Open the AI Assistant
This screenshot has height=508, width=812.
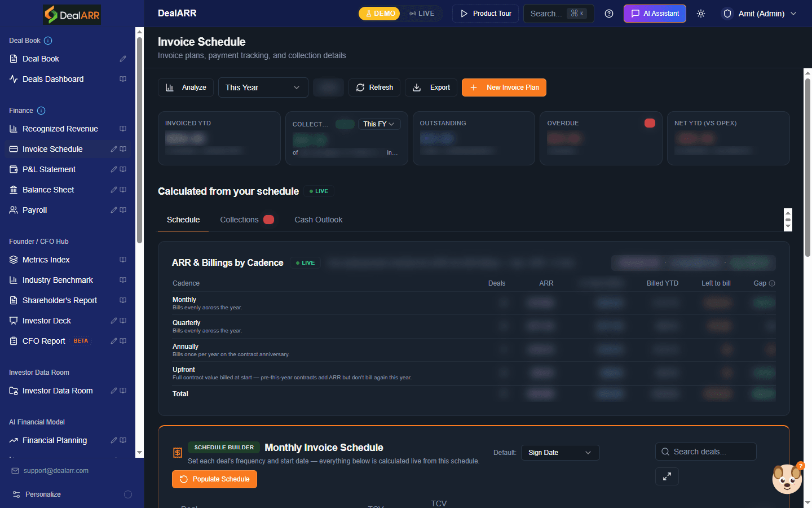point(655,14)
